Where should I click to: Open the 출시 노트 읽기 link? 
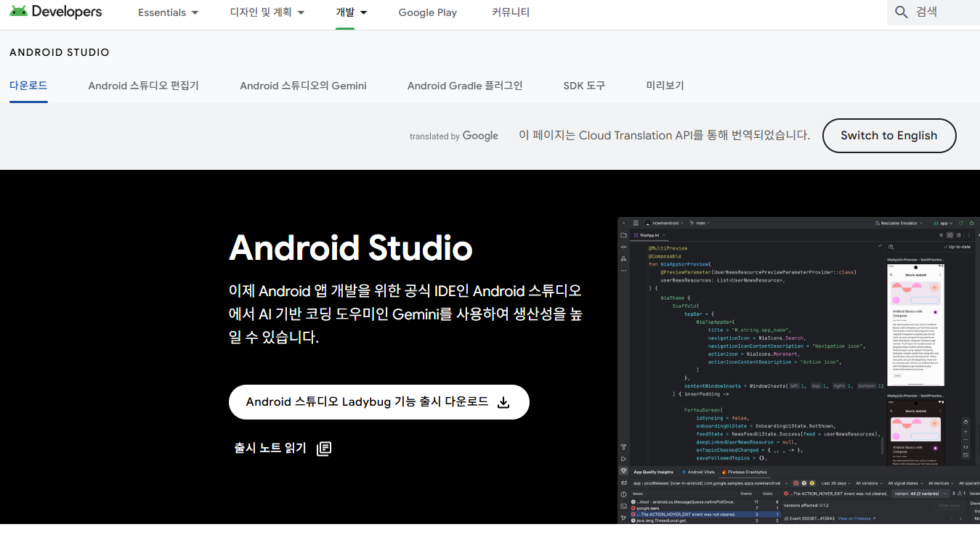pos(283,448)
